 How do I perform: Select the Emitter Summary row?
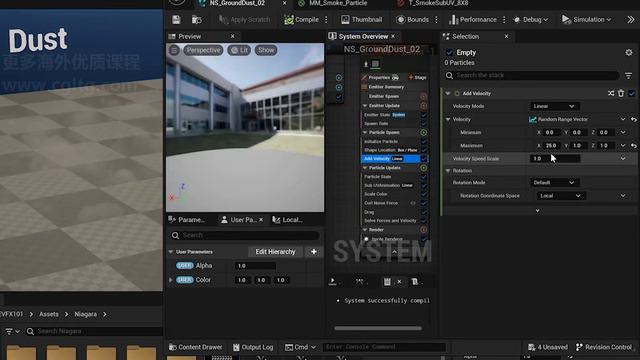point(386,87)
